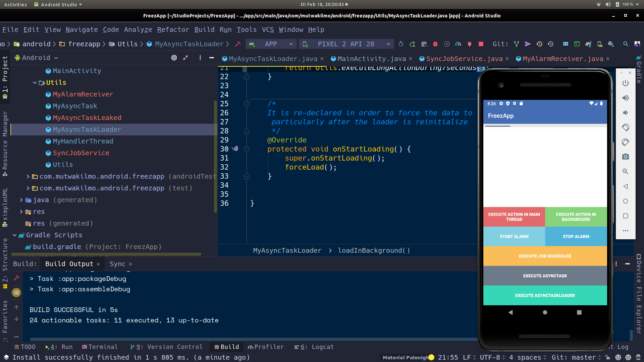
Task: Open the Refactor menu
Action: (x=173, y=29)
